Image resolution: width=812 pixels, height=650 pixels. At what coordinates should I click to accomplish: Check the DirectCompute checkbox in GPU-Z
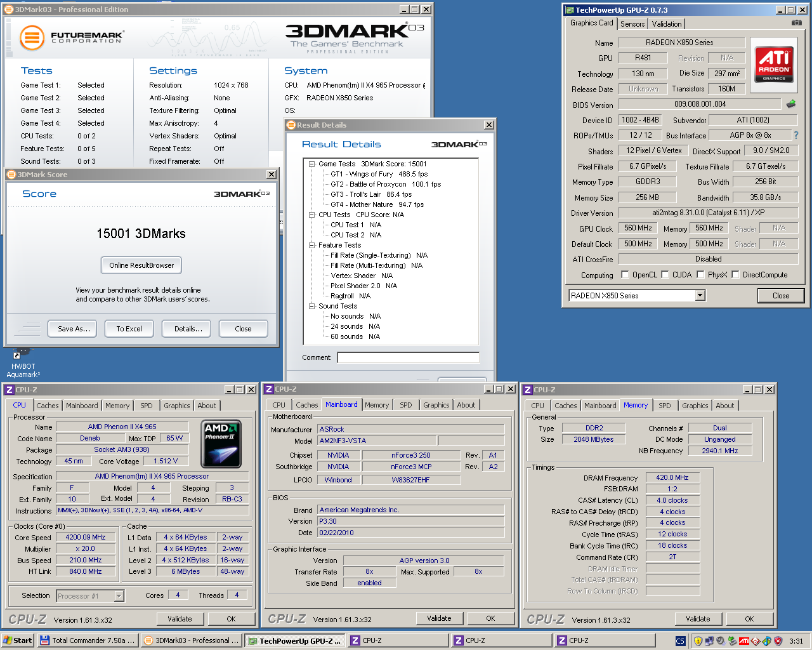(x=735, y=275)
